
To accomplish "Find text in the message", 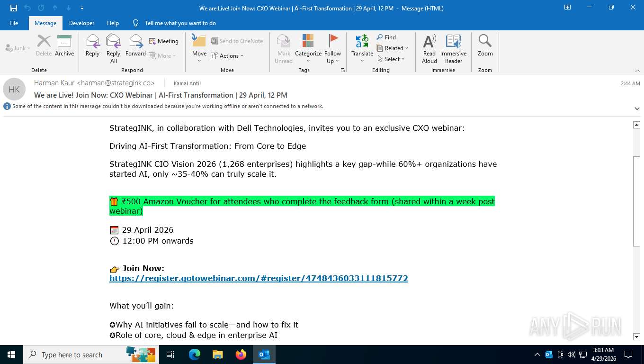I will [x=386, y=37].
